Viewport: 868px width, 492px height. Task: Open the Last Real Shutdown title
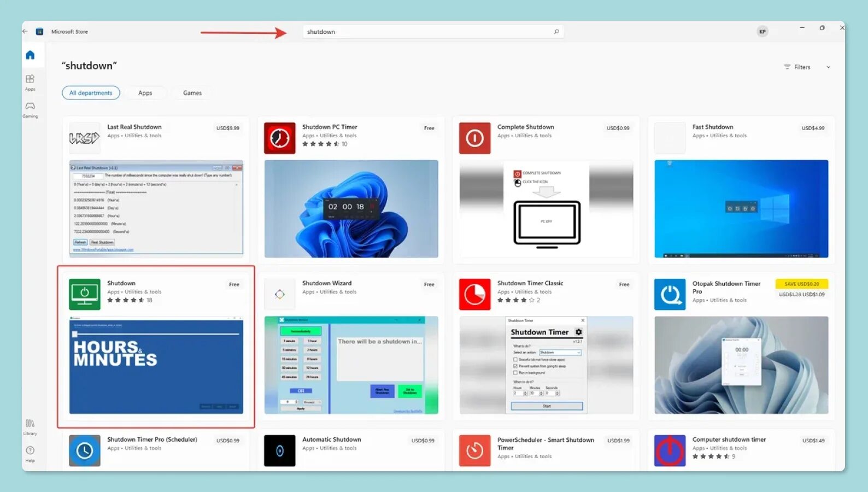134,127
